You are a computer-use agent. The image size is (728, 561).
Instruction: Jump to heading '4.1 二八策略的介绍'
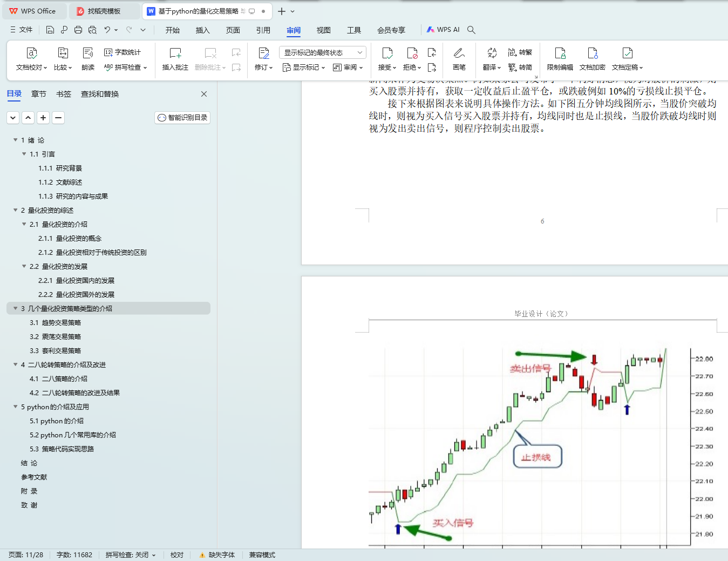click(x=58, y=378)
